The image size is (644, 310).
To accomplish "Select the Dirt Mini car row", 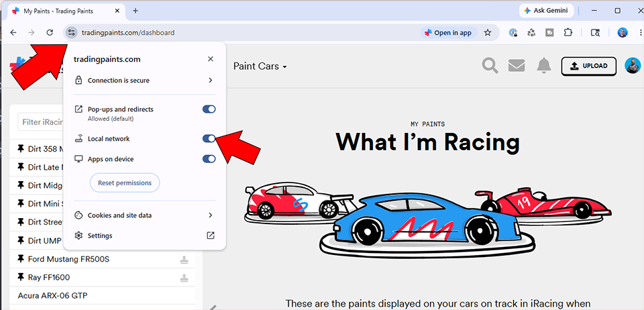I will (x=37, y=204).
